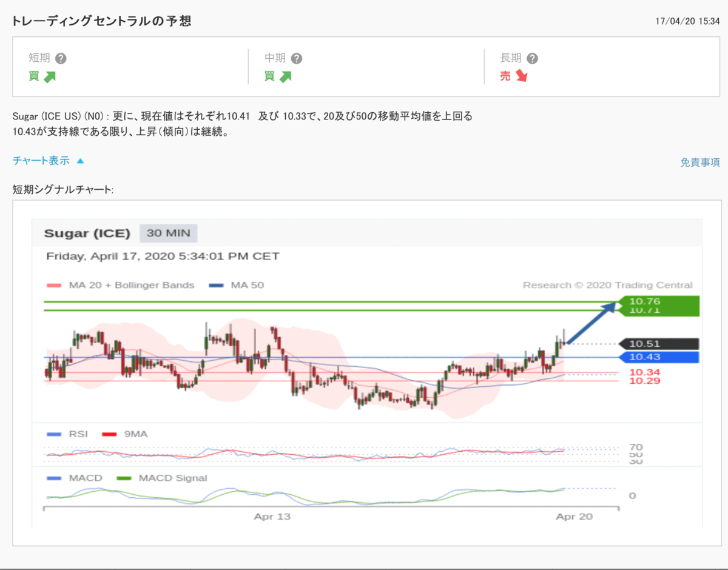Click the red down arrow under 長期

[x=521, y=76]
